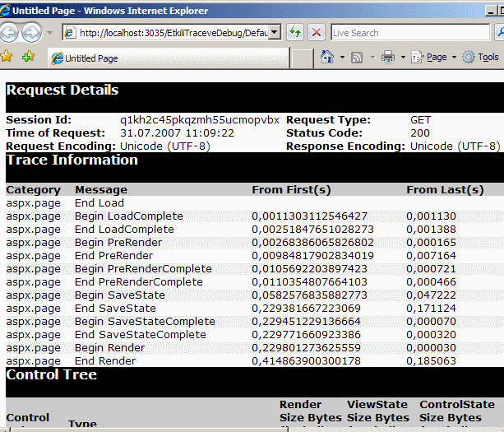
Task: Open the Tools menu
Action: pos(481,58)
